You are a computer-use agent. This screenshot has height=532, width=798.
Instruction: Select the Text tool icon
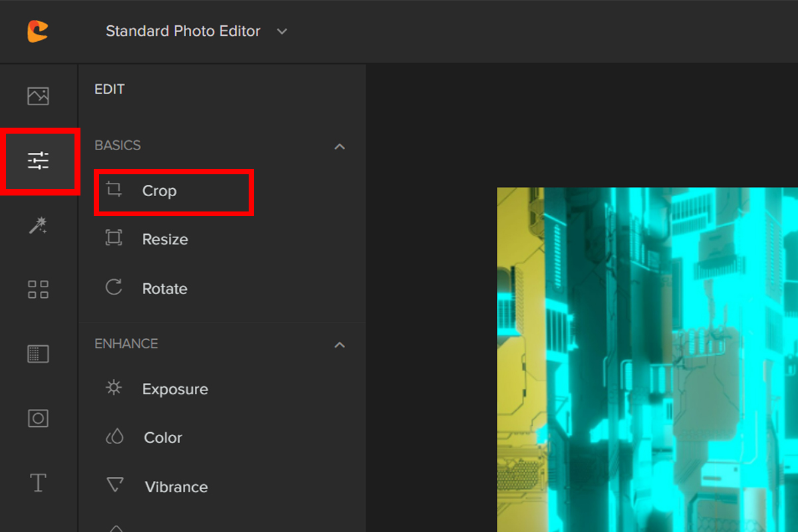point(38,483)
